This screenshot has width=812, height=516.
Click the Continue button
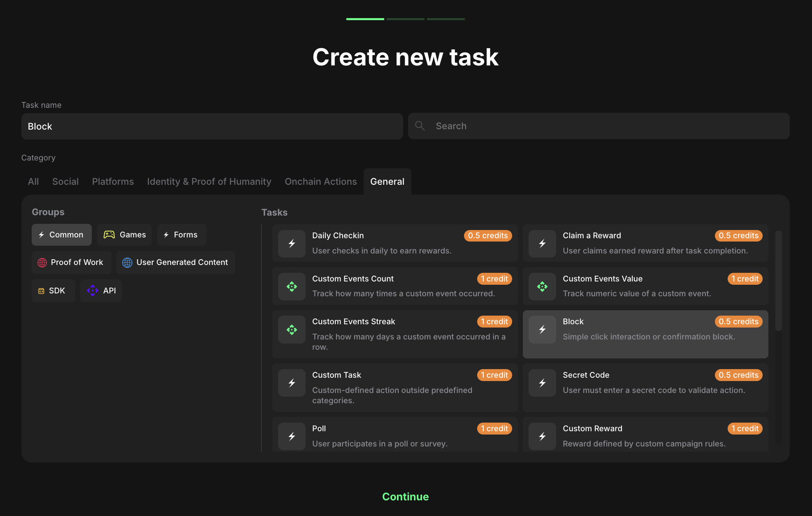tap(406, 497)
